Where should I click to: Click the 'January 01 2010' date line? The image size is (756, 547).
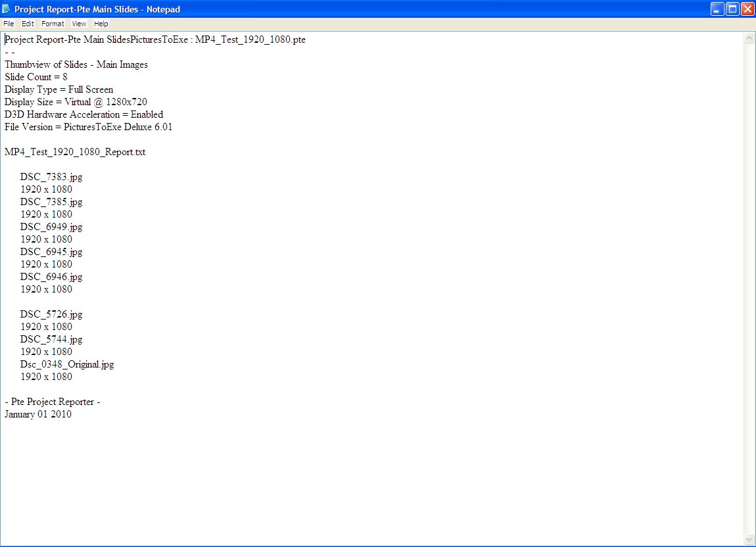pyautogui.click(x=38, y=414)
